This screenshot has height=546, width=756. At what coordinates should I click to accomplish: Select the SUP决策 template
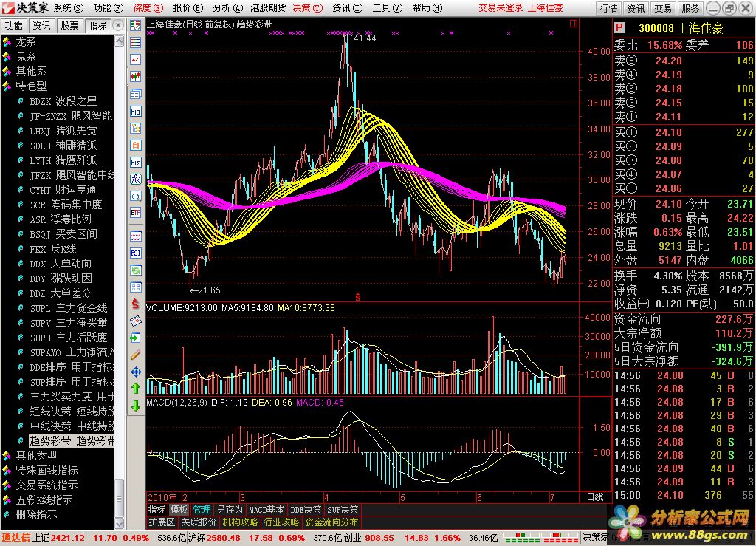pyautogui.click(x=343, y=509)
